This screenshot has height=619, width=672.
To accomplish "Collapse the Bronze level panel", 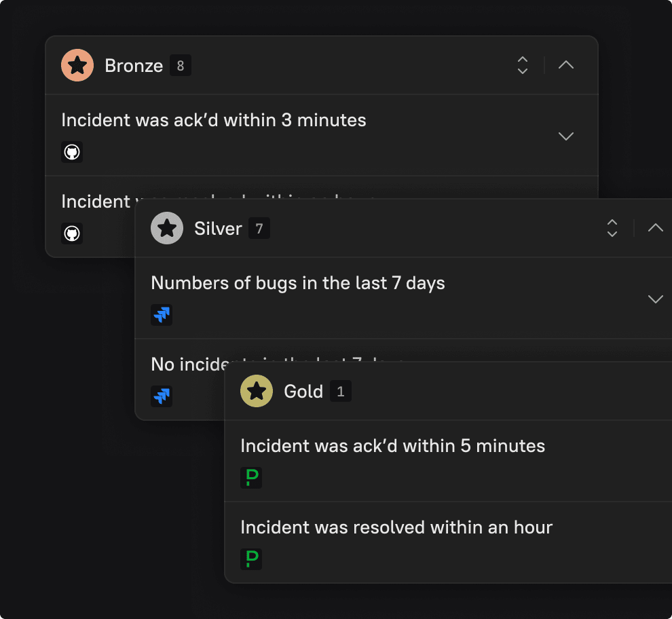I will [x=566, y=65].
